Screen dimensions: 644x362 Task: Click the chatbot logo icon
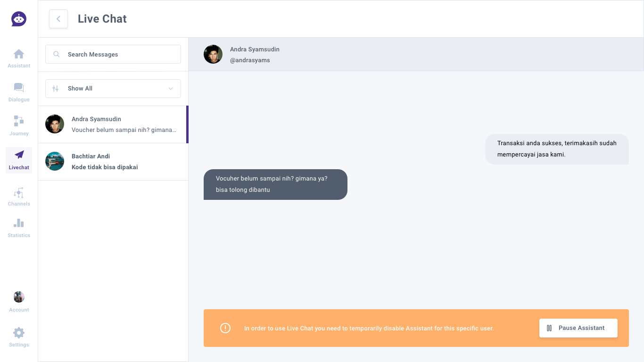tap(19, 19)
